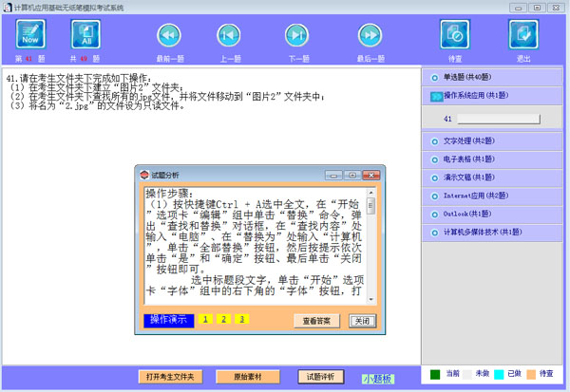Click 打开考生文件夹 button

pyautogui.click(x=171, y=377)
